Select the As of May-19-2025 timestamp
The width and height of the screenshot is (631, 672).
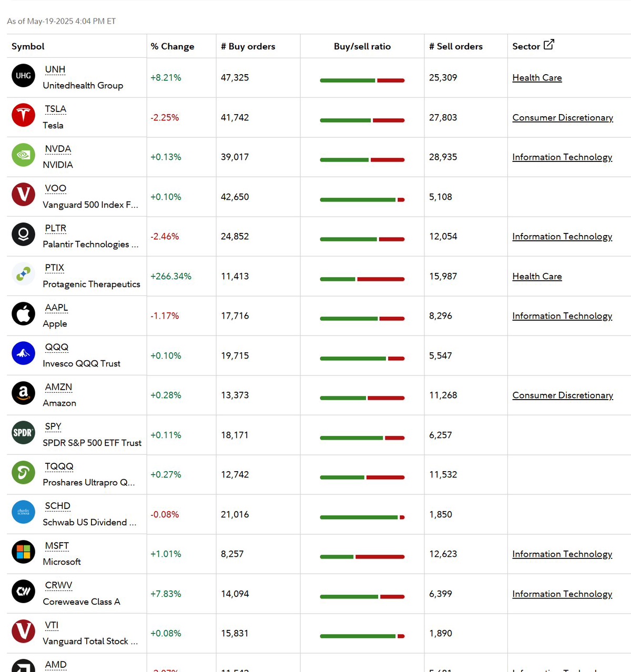[62, 21]
